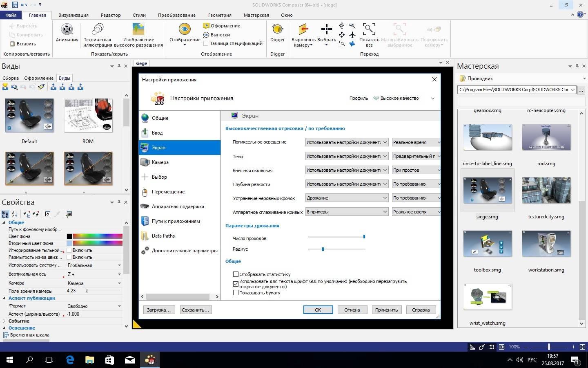Open Тени document settings dropdown
Screen dimensions: 588x368
point(347,156)
